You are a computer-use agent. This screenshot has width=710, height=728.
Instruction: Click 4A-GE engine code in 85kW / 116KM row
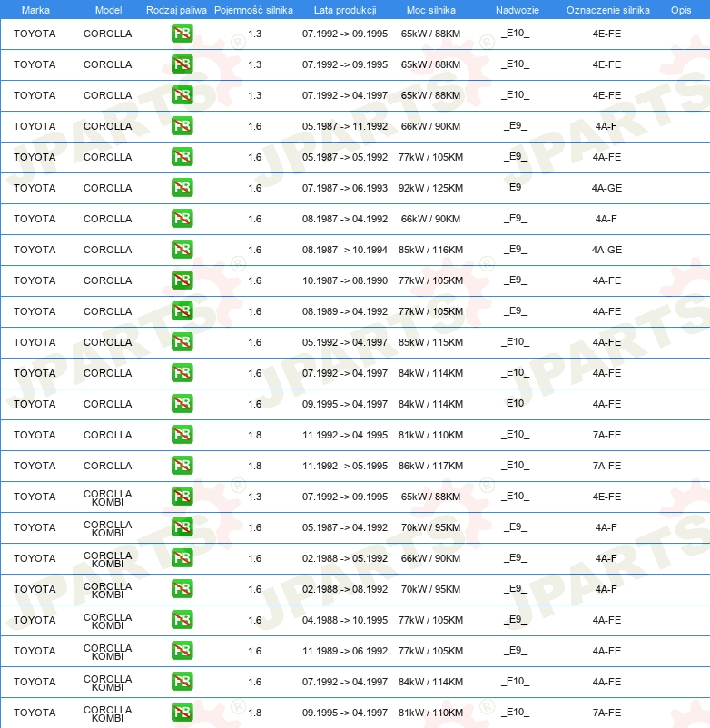tap(606, 250)
